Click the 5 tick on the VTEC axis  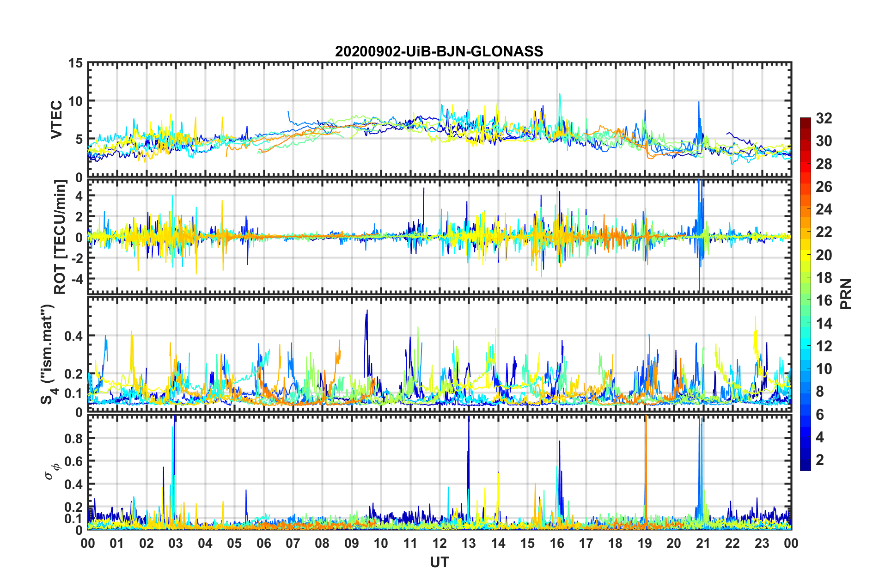[79, 140]
